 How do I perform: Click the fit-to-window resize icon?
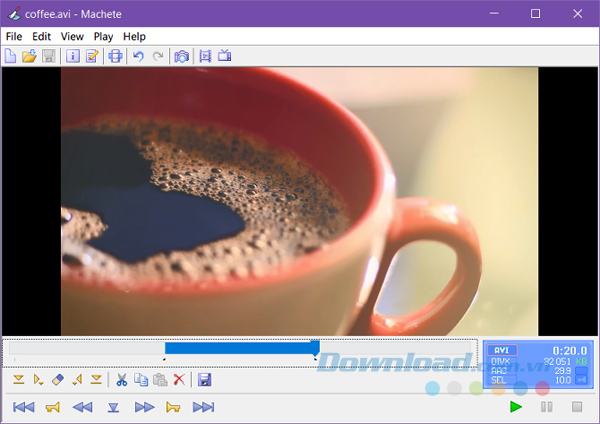tap(115, 56)
